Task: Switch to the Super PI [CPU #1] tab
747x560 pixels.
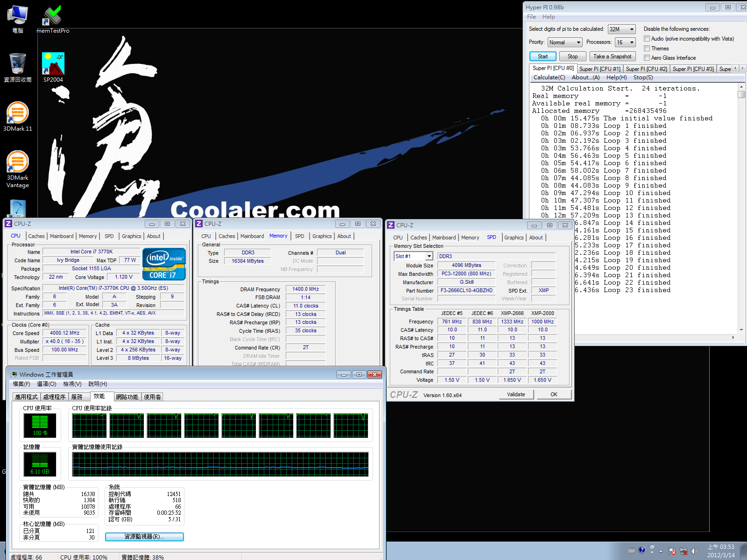Action: pos(600,69)
